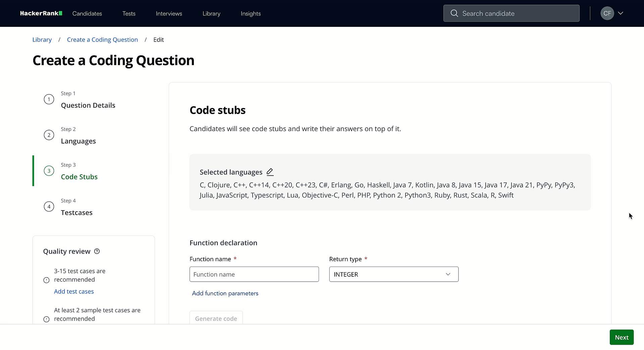The width and height of the screenshot is (644, 350).
Task: Click inside the Function name field
Action: (x=254, y=274)
